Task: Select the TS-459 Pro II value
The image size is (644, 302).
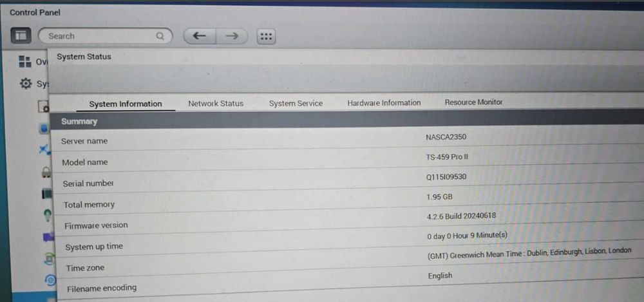Action: [x=448, y=157]
